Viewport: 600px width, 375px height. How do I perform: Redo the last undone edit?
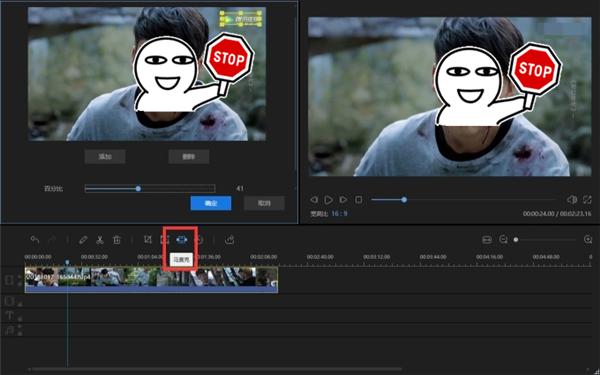tap(52, 240)
